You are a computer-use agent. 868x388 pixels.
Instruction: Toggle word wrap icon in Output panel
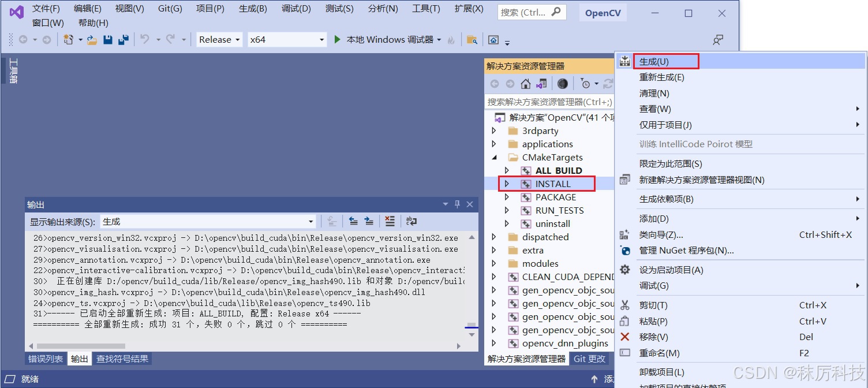411,221
